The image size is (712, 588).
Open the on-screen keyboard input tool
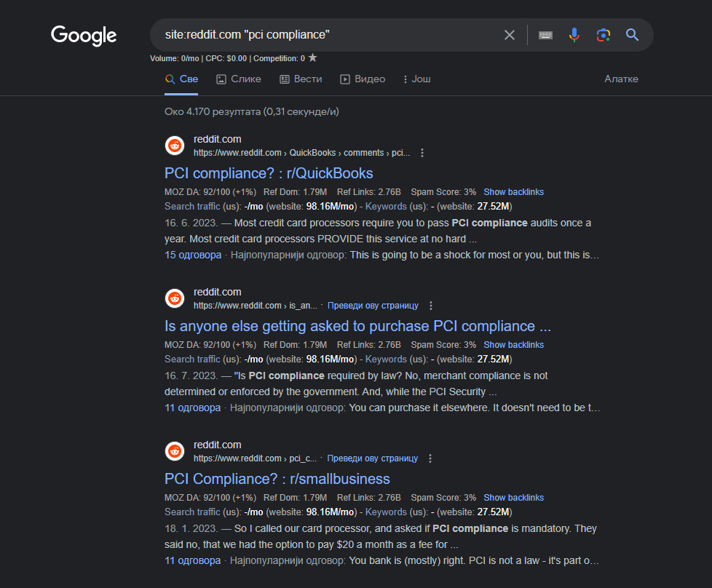(545, 35)
